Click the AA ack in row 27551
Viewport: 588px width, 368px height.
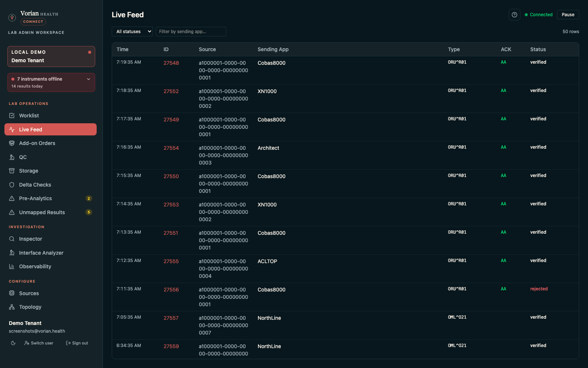click(503, 232)
